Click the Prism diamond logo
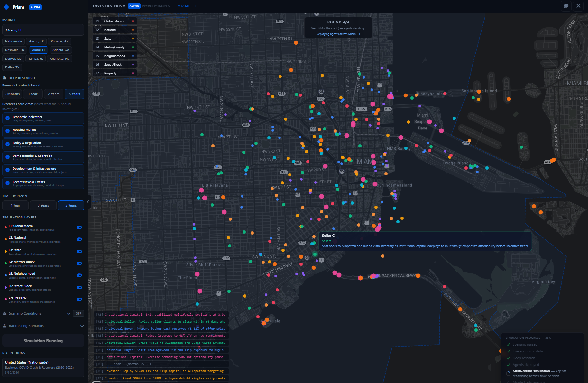This screenshot has width=588, height=383. tap(6, 7)
